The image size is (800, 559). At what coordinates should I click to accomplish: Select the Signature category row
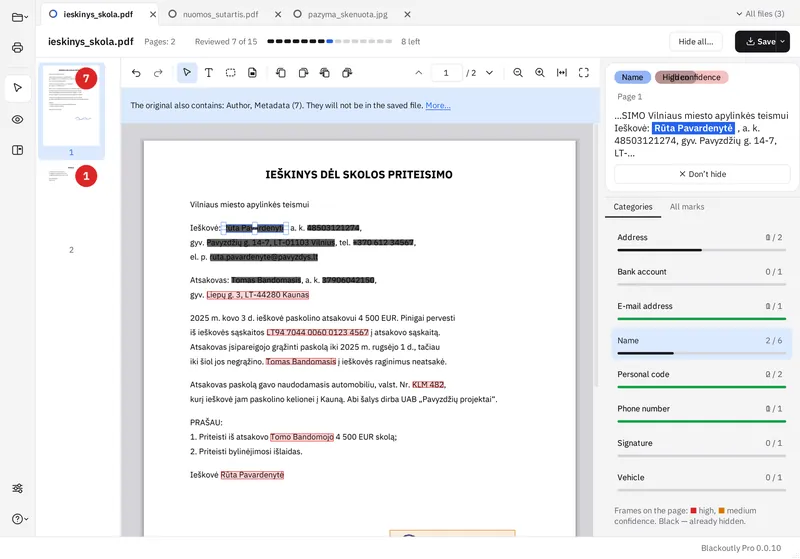(x=702, y=448)
